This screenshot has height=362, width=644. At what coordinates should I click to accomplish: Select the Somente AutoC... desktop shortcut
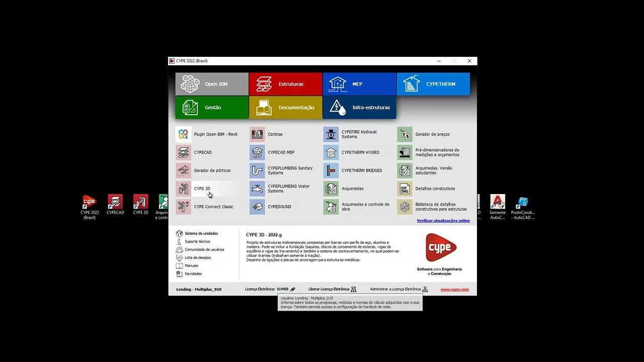click(498, 207)
